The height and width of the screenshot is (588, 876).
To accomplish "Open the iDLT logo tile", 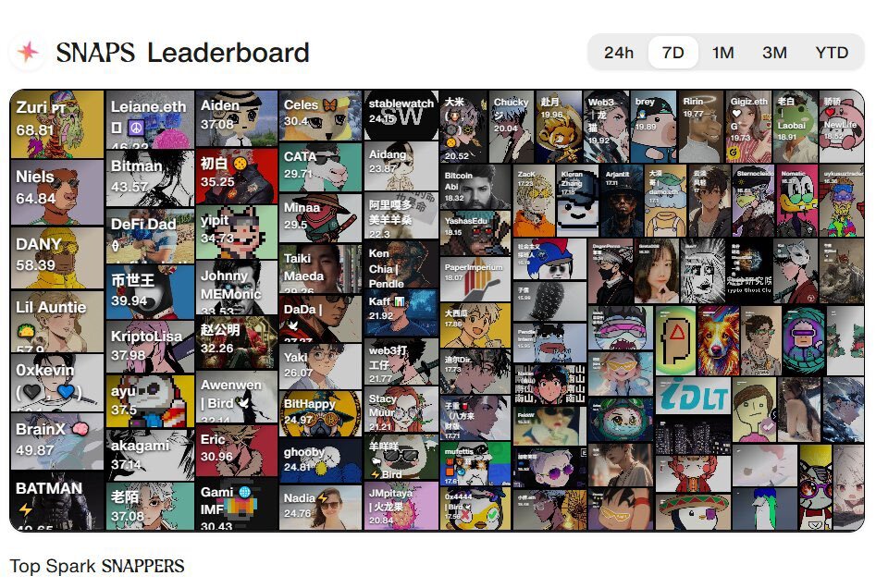I will (x=693, y=396).
